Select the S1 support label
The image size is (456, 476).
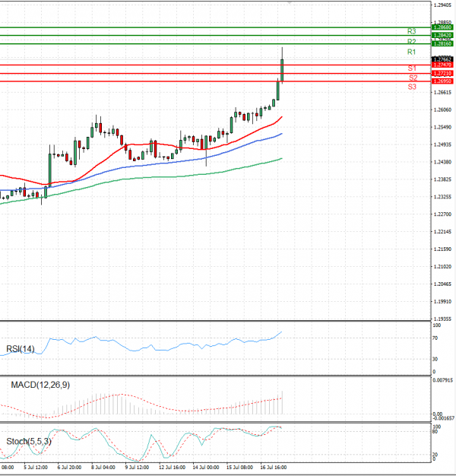coord(412,68)
